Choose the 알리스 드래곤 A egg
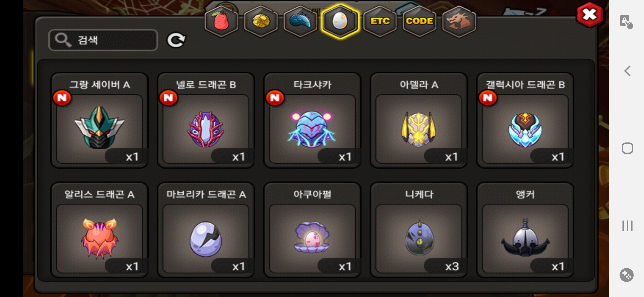Image resolution: width=644 pixels, height=297 pixels. click(99, 230)
